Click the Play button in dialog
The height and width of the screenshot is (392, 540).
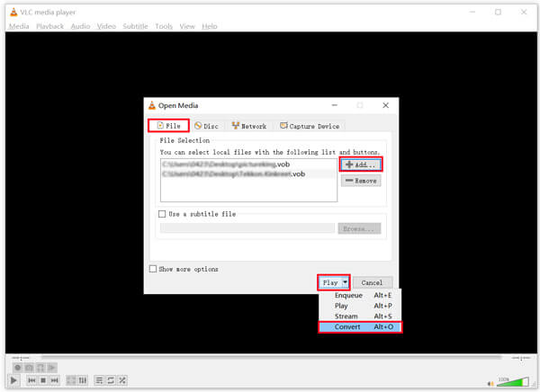[330, 282]
